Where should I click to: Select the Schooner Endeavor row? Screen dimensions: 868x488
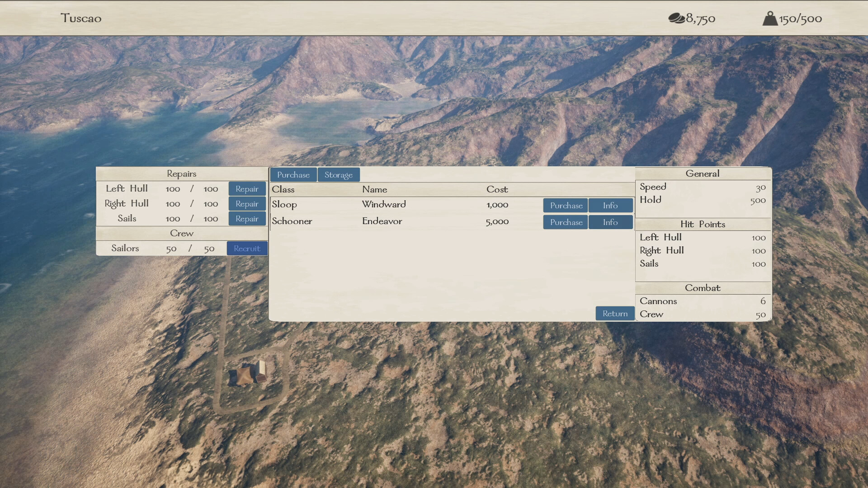384,221
